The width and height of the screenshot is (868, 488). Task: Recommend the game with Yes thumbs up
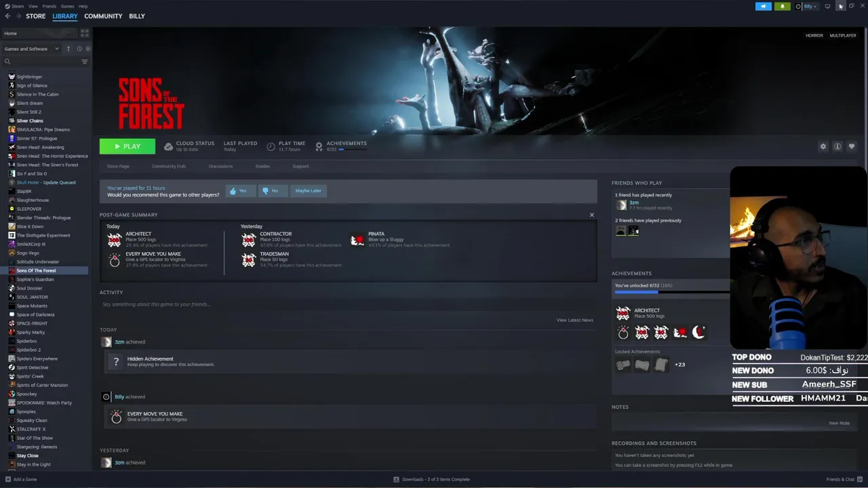click(x=241, y=190)
